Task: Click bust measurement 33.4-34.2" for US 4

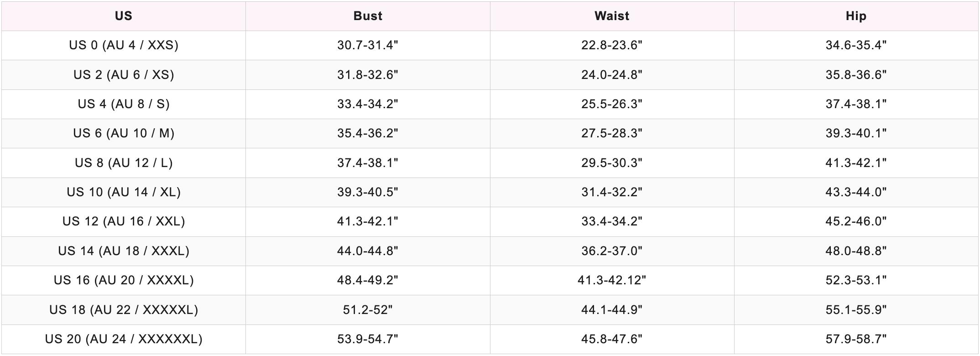Action: pos(368,104)
